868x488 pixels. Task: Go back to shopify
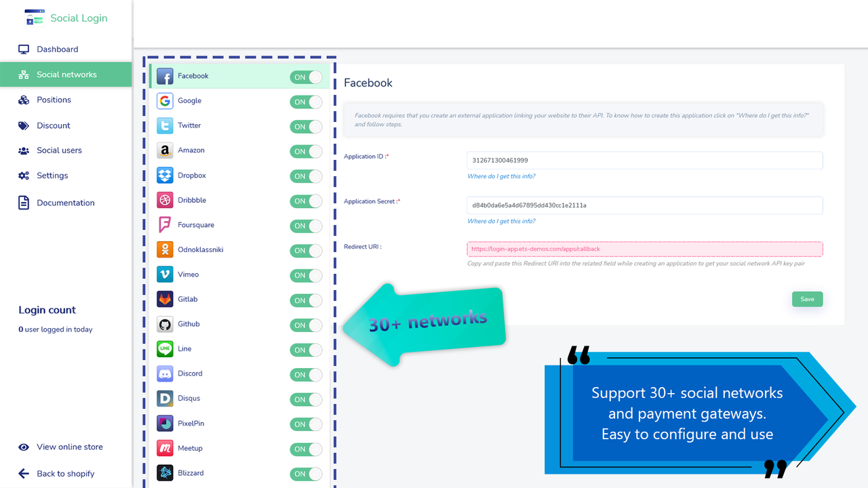point(64,473)
